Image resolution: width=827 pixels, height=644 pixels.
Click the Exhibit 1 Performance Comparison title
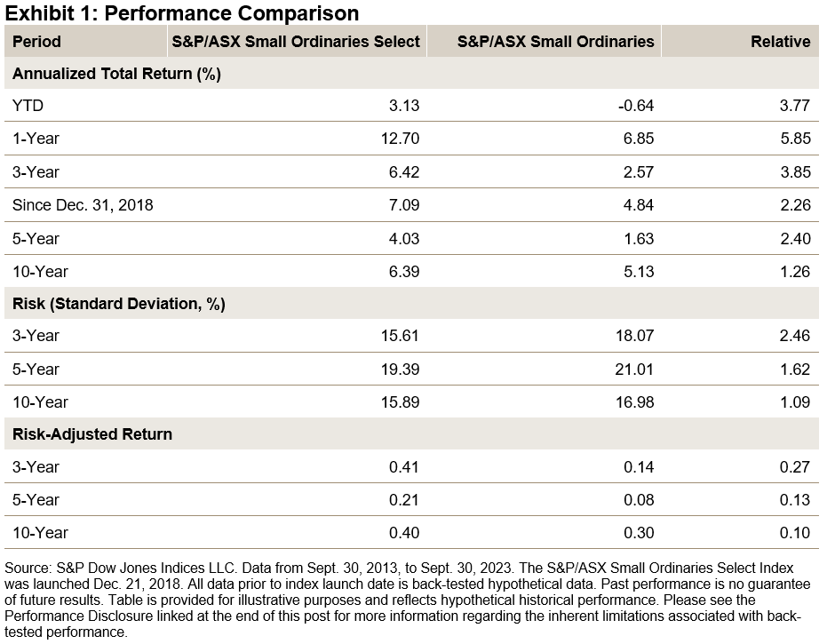pyautogui.click(x=182, y=13)
